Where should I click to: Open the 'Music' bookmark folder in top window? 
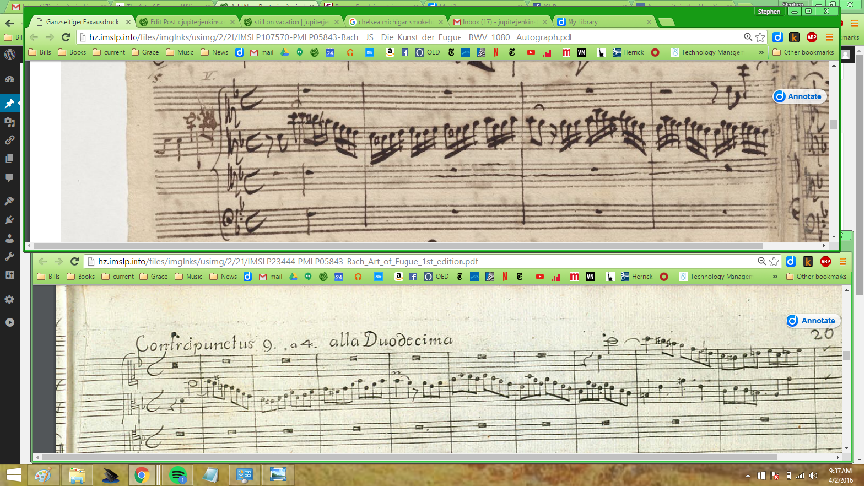click(x=180, y=53)
